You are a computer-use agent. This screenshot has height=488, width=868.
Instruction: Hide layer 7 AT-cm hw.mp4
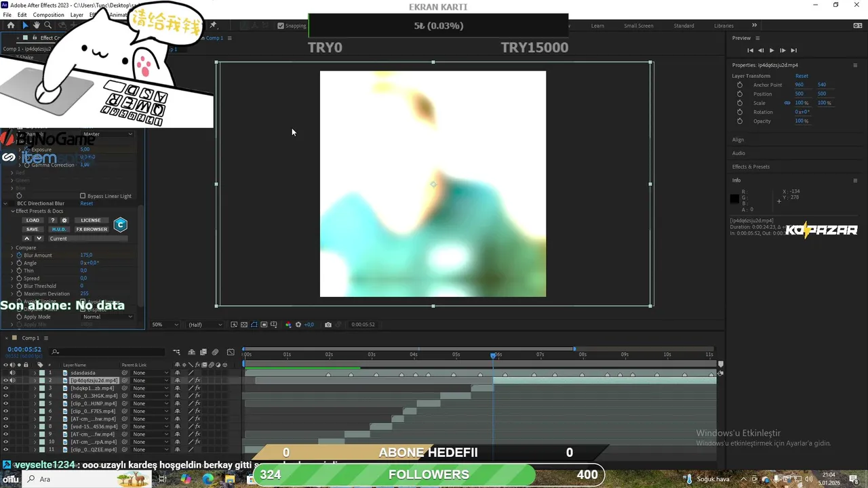[x=5, y=419]
